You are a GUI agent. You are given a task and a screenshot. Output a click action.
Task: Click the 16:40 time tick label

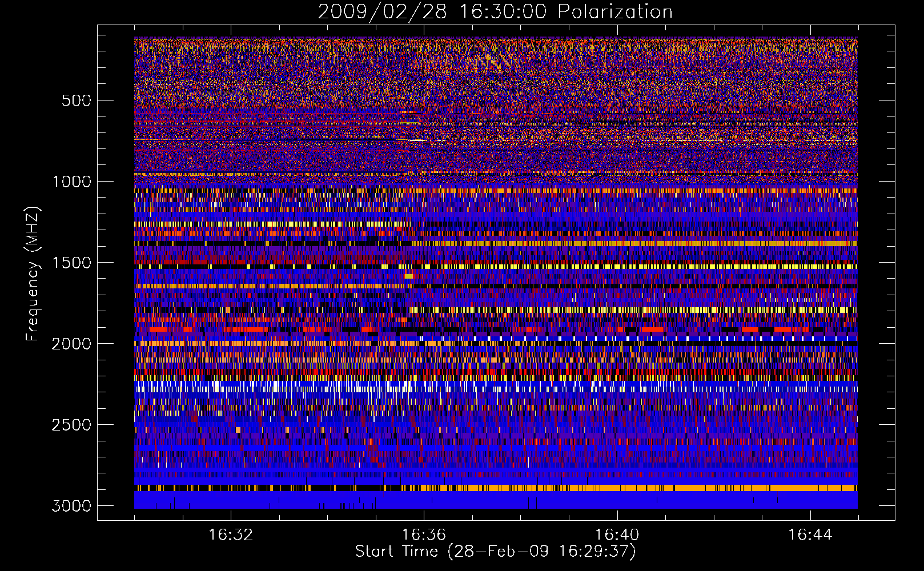(617, 535)
